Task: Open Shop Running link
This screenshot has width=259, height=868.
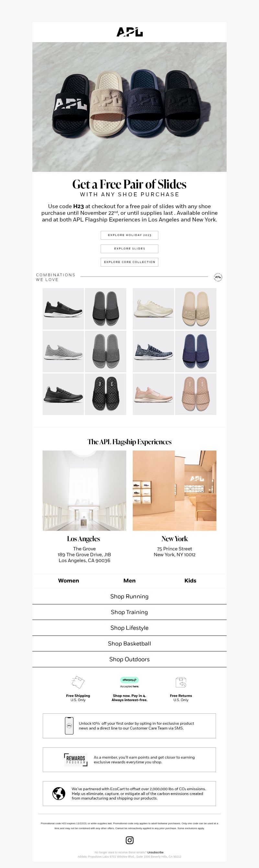Action: (x=129, y=596)
